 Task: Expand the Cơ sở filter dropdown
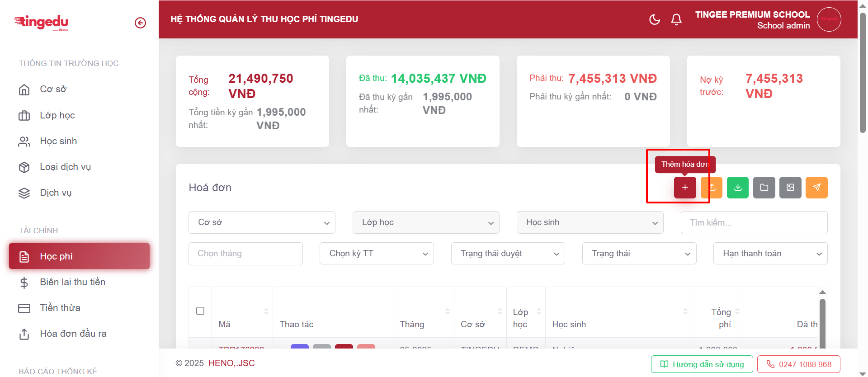(262, 222)
